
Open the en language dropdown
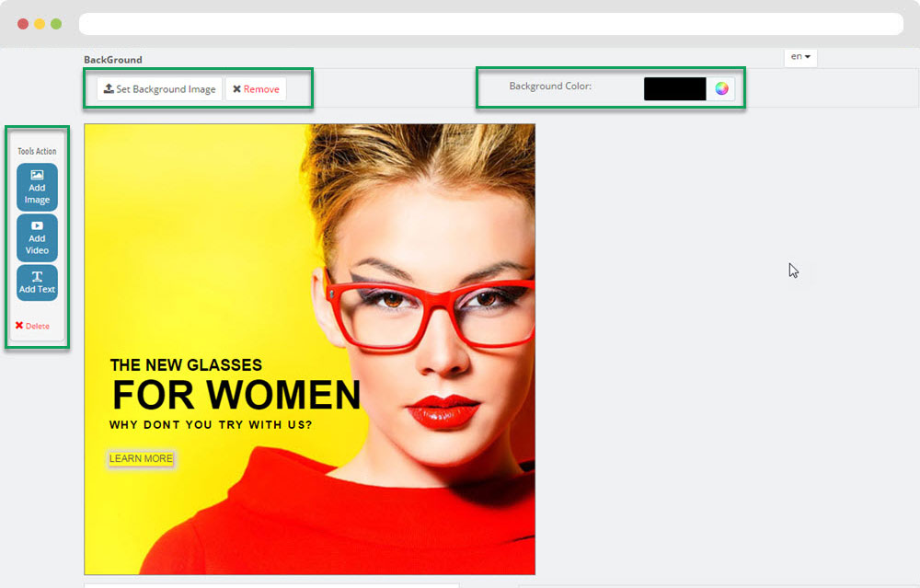click(x=800, y=57)
